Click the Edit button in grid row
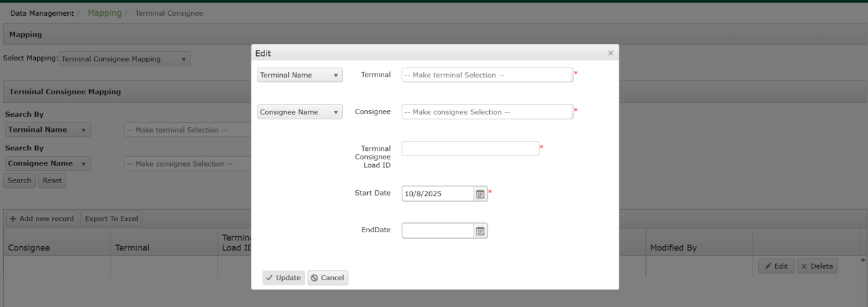Image resolution: width=868 pixels, height=307 pixels. [776, 266]
